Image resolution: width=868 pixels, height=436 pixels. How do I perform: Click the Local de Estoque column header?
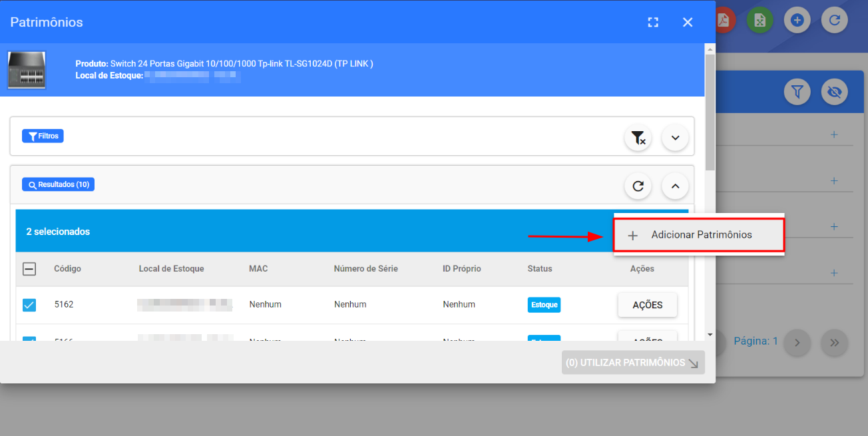tap(171, 269)
